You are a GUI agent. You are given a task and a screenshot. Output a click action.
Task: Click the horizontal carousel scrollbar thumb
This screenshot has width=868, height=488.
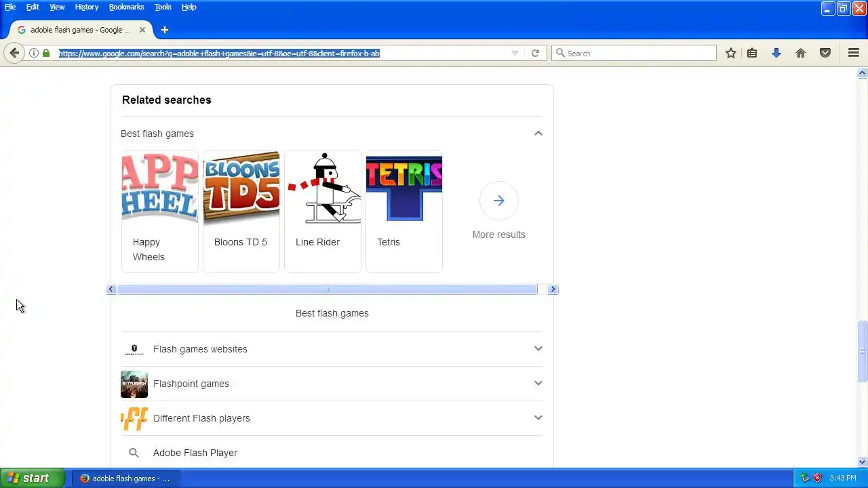click(x=328, y=289)
